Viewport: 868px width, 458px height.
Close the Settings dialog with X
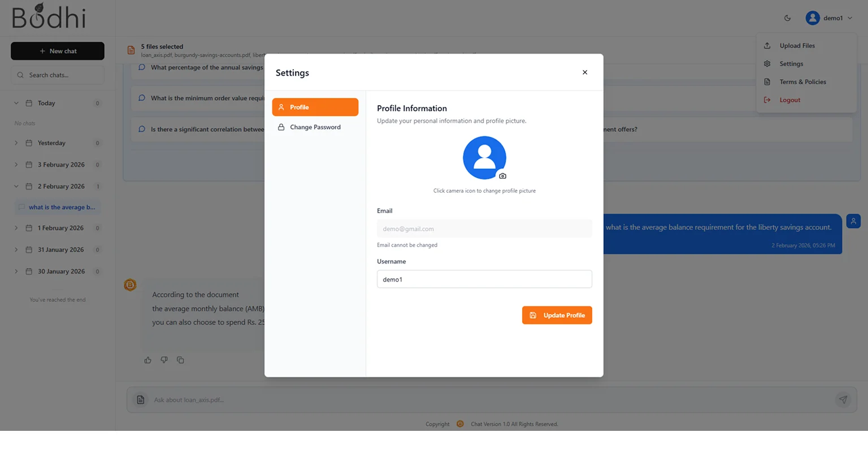click(x=585, y=72)
